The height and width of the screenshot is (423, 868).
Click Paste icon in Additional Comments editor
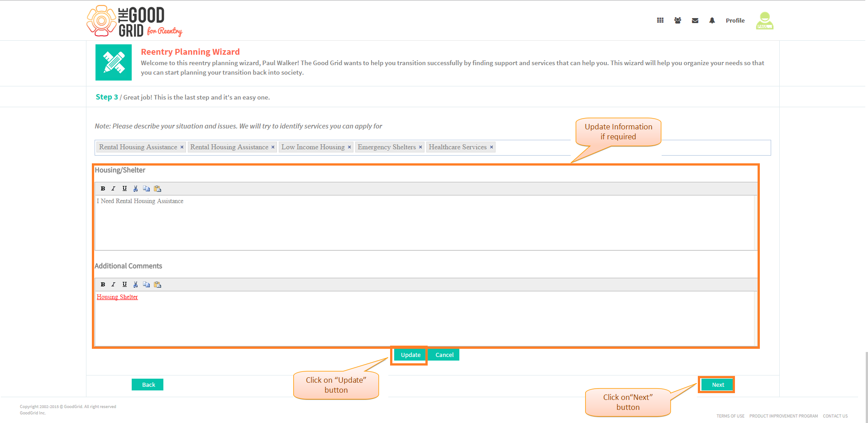157,285
